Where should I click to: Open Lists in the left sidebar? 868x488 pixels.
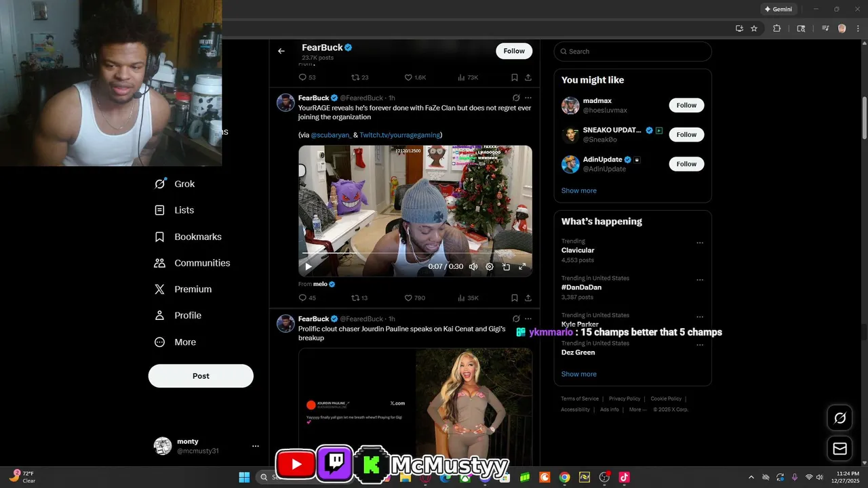(x=174, y=210)
